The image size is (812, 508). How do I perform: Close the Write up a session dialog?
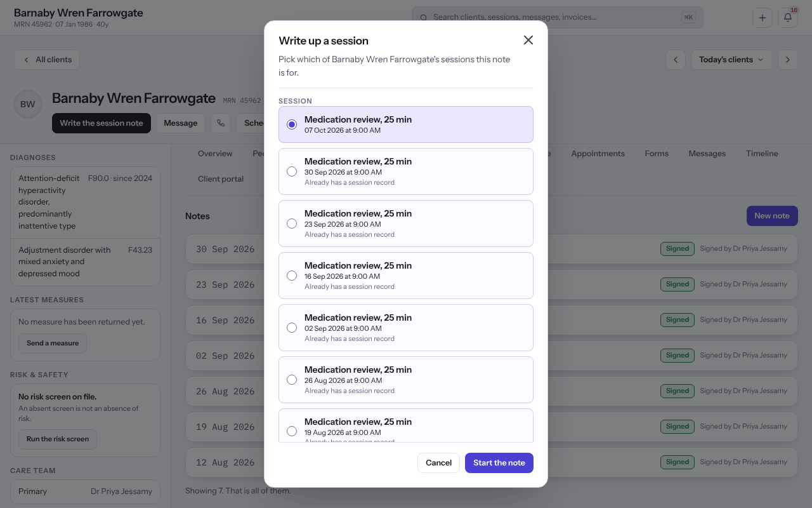pos(528,40)
